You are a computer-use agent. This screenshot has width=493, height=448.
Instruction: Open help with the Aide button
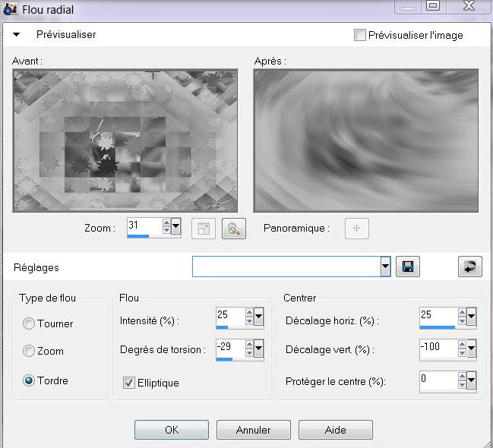coord(336,430)
